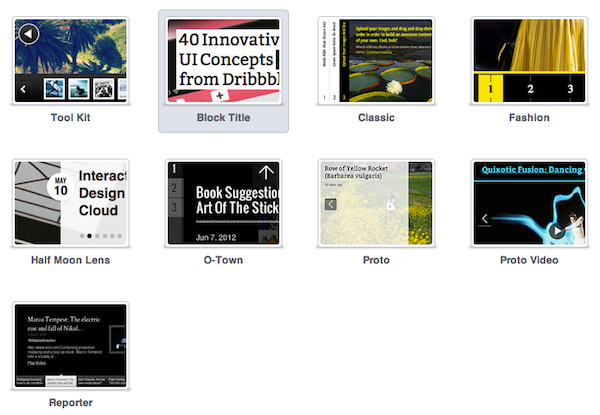Click pagination dots in Half Moon Lens preview
Viewport: 600px width, 415px height.
[x=101, y=236]
